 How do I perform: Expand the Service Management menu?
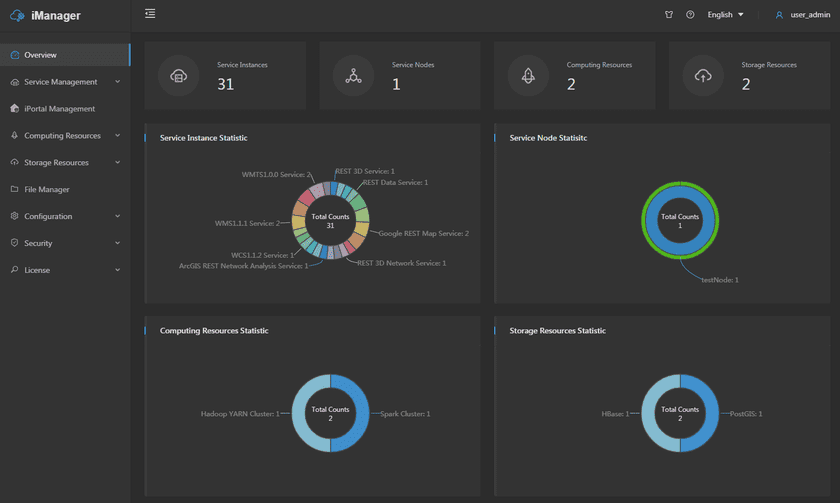[x=65, y=82]
